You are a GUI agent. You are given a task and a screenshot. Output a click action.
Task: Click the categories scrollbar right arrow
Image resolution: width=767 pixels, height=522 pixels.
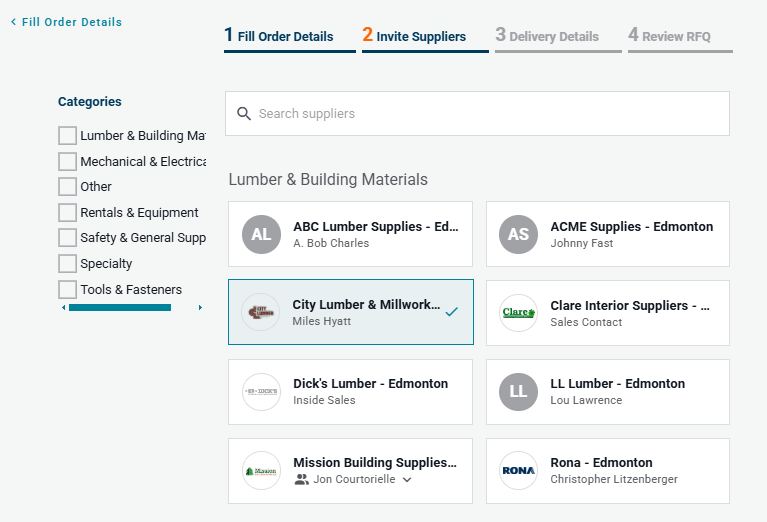200,307
